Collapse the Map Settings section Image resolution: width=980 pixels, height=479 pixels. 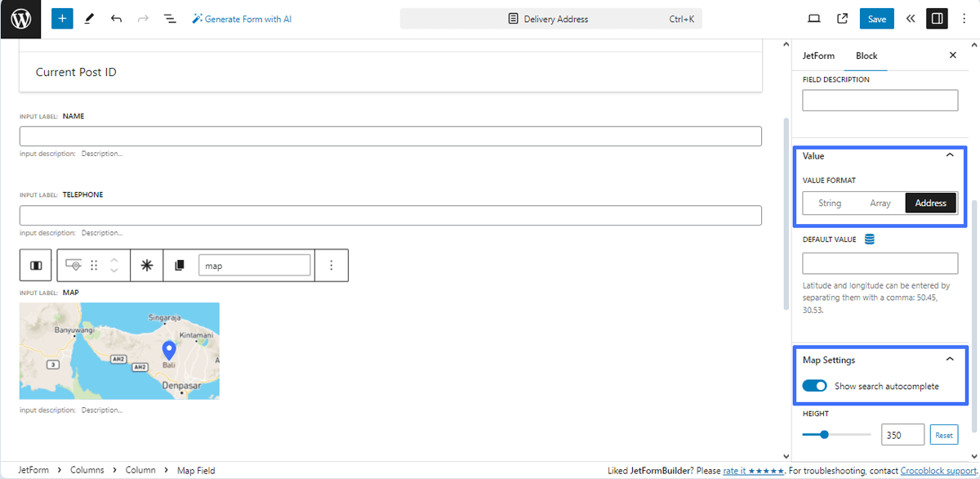click(950, 360)
